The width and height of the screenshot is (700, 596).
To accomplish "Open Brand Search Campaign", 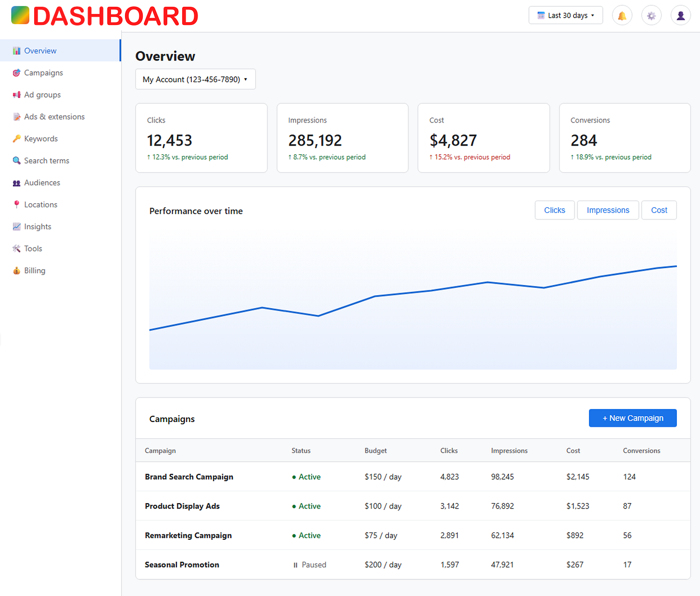I will [x=189, y=477].
